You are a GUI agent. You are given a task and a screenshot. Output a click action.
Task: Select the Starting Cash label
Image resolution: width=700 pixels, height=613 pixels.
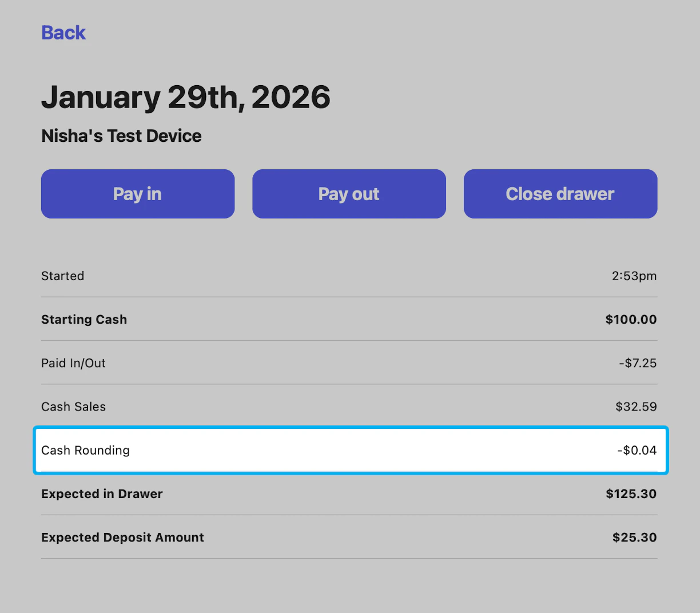coord(84,320)
